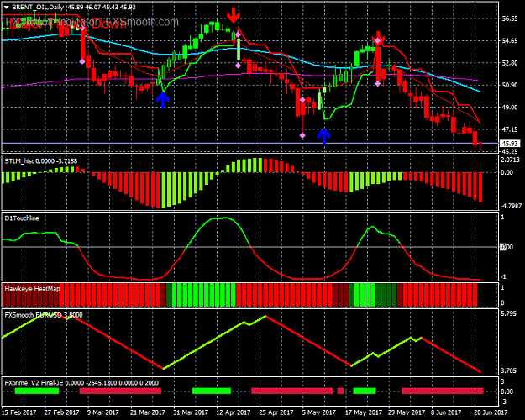This screenshot has height=420, width=525.
Task: Click the OHLC values 45.89 46.07 45.43 45.93
Action: tap(101, 8)
